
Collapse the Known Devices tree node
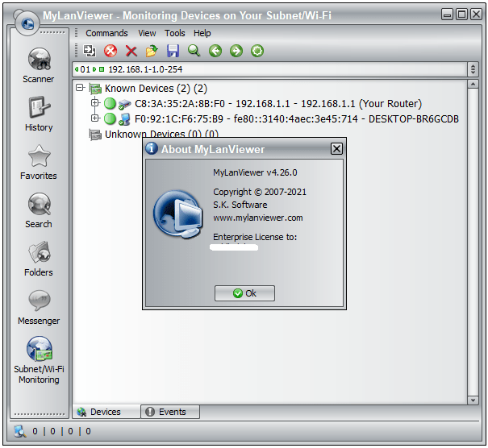tap(80, 88)
